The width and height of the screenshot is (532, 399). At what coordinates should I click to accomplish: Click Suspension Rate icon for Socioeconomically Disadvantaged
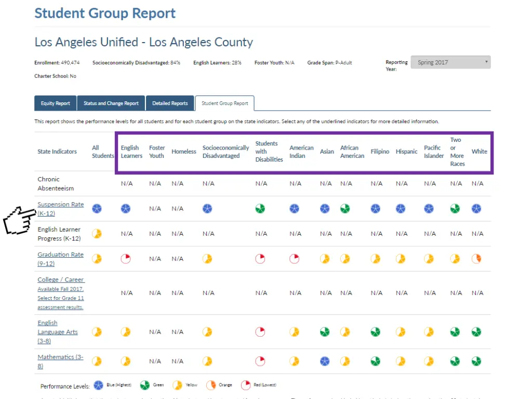coord(207,208)
